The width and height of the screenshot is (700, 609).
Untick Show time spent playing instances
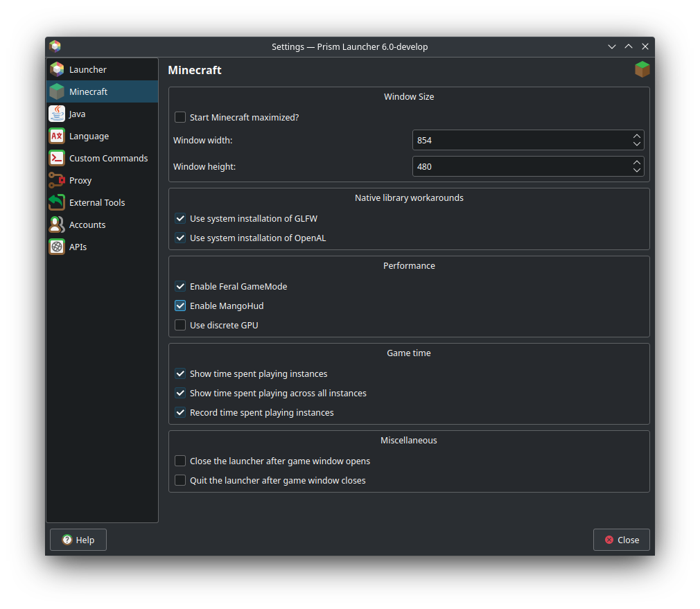tap(180, 374)
